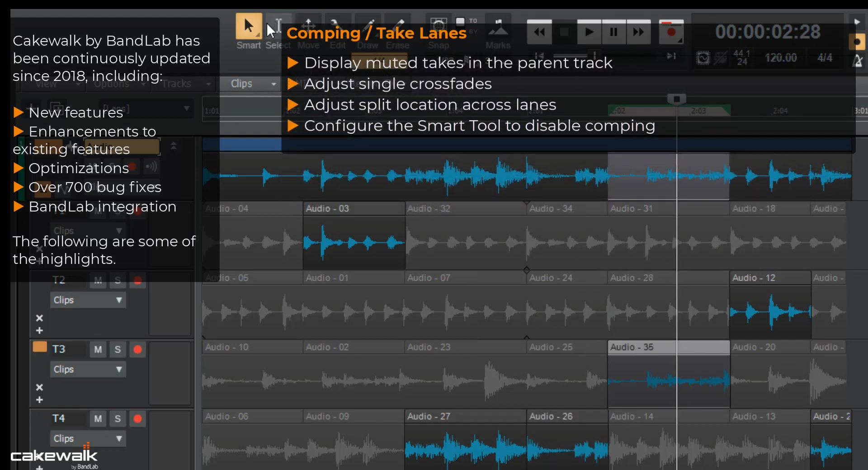
Task: Add a lane with T3 plus icon
Action: coord(39,400)
